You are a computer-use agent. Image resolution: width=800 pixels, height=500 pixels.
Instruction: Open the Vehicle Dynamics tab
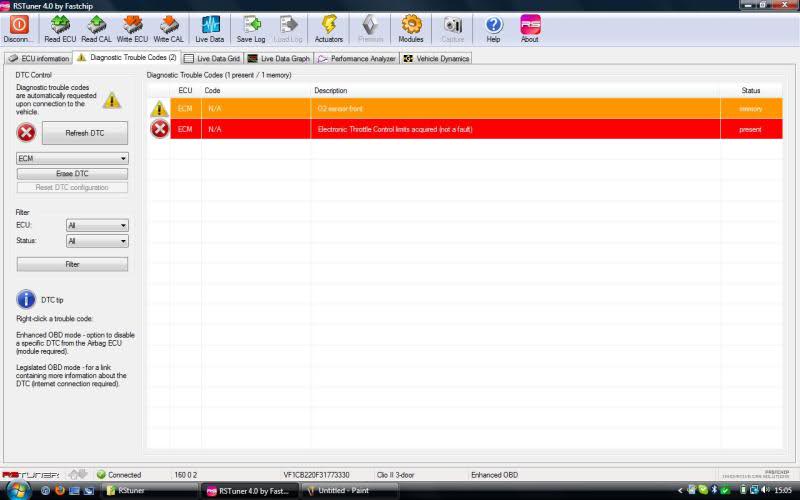point(436,58)
